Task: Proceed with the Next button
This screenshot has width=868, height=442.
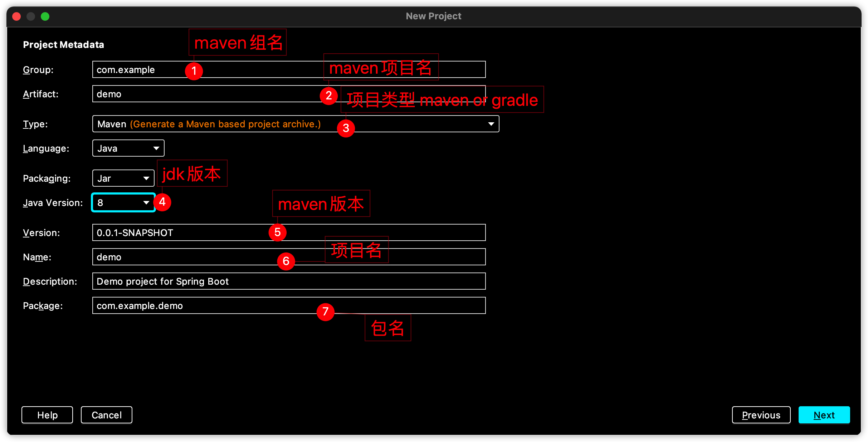Action: click(824, 415)
